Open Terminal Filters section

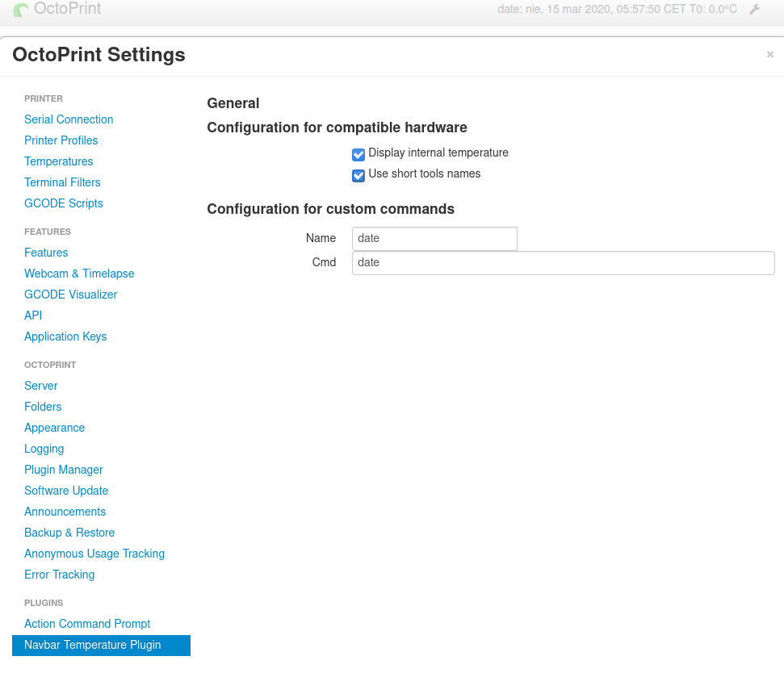62,182
